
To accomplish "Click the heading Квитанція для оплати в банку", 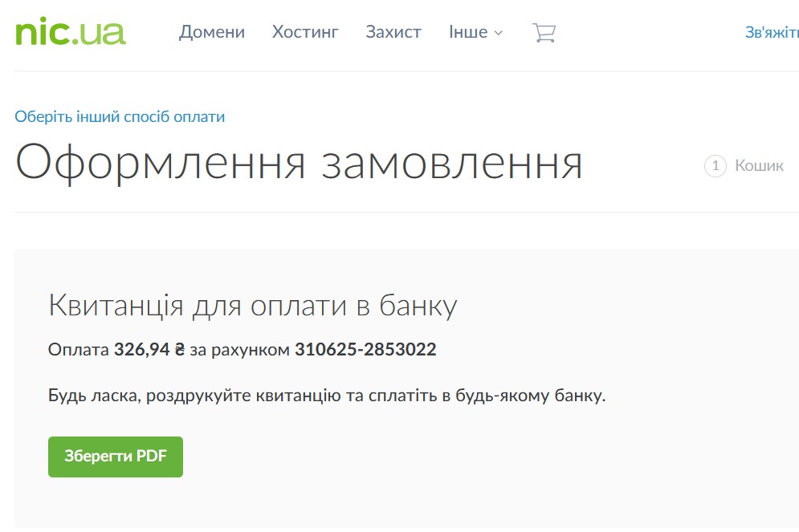I will [x=253, y=306].
